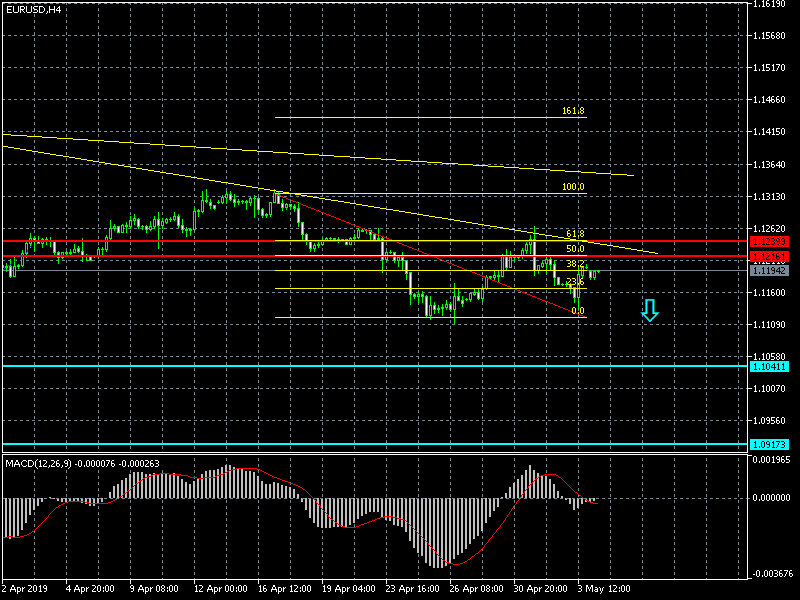Click the 1.15170 price scale value
800x600 pixels.
tap(769, 67)
